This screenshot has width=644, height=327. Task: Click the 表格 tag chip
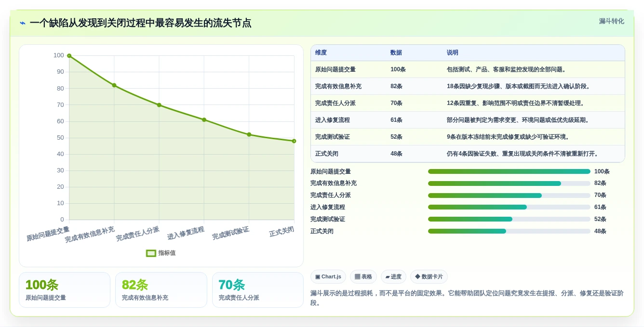363,277
